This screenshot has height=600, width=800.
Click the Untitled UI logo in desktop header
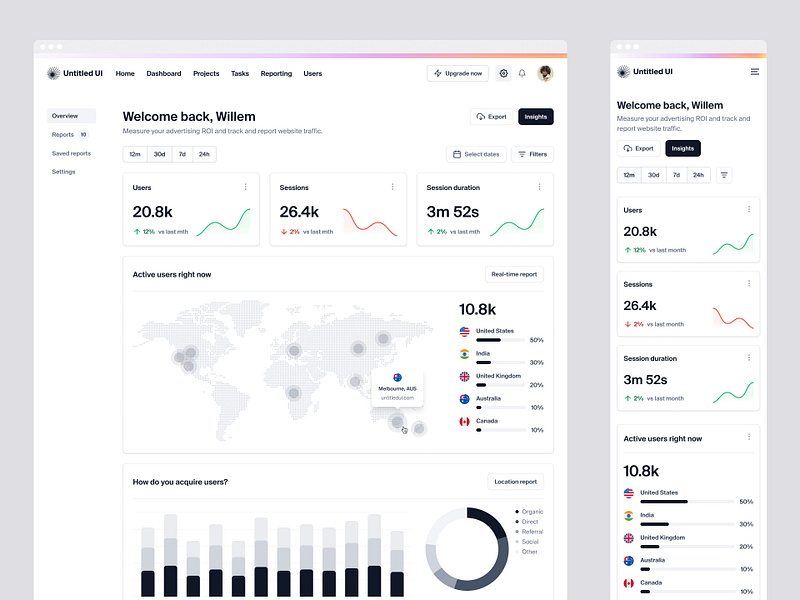click(x=74, y=73)
